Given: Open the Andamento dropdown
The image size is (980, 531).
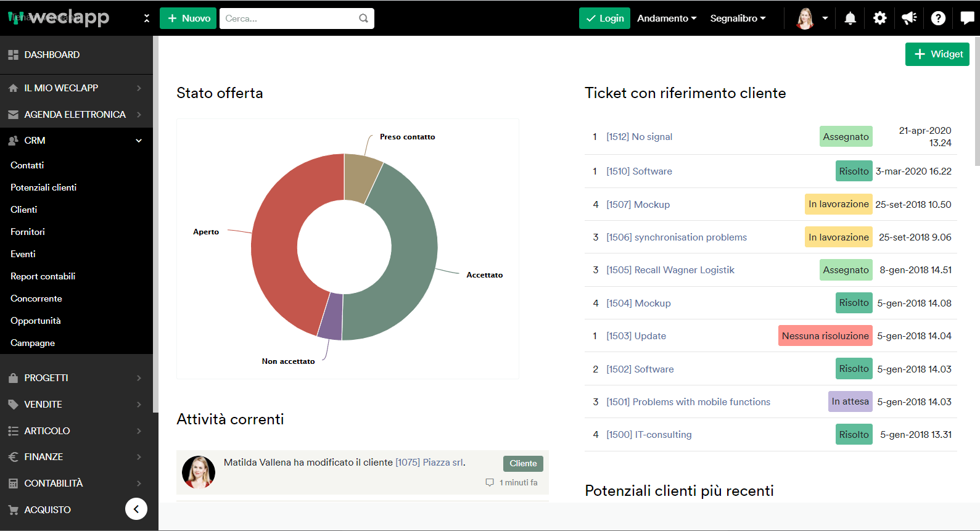Looking at the screenshot, I should (x=667, y=19).
